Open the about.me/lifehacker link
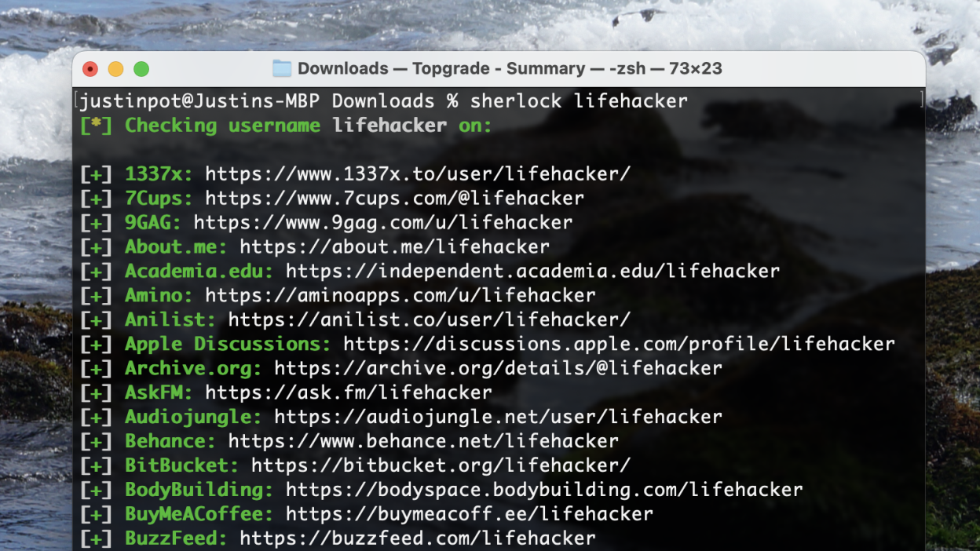 pyautogui.click(x=394, y=247)
